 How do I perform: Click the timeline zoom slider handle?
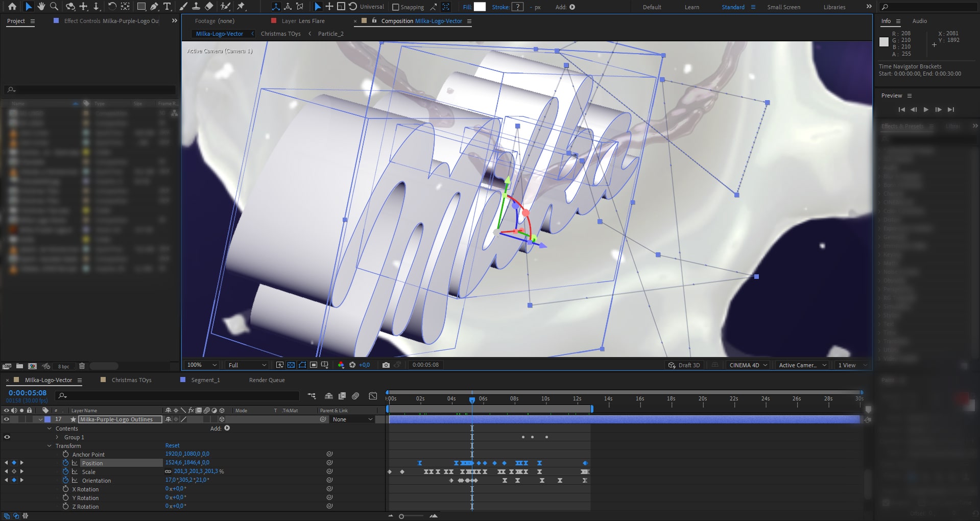pos(401,516)
